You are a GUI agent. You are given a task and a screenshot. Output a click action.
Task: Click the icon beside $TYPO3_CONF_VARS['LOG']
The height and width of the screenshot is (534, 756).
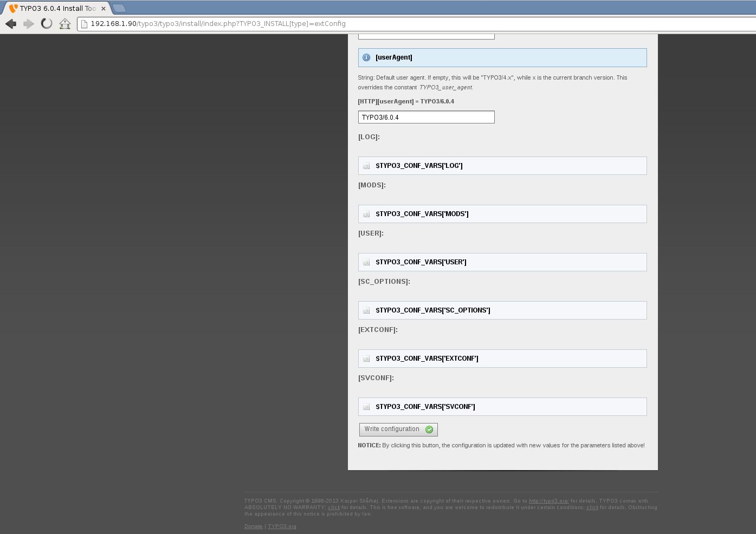tap(366, 166)
